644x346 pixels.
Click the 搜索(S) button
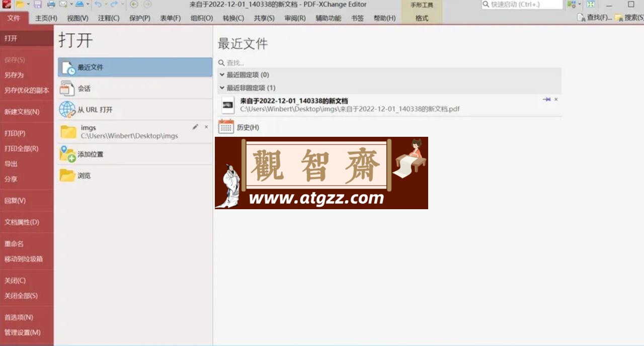(629, 18)
